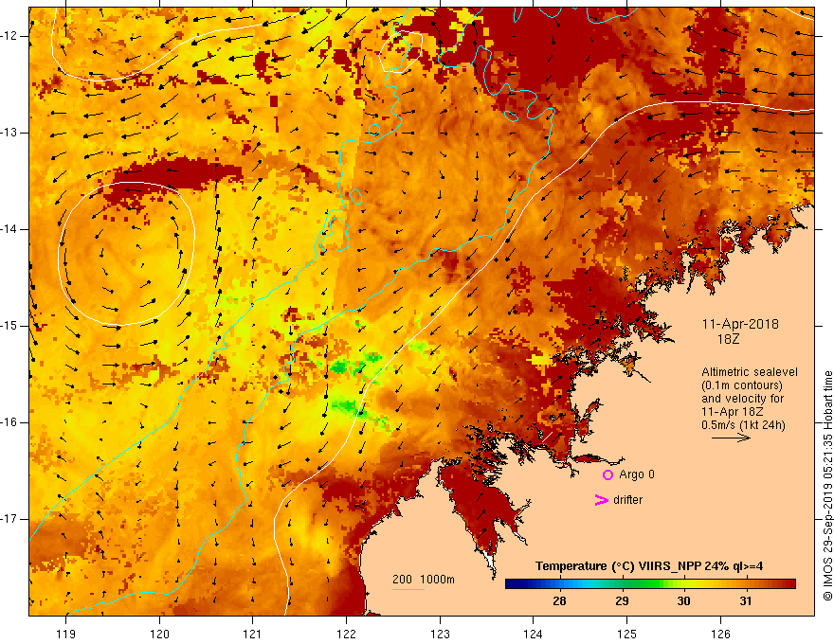Image resolution: width=834 pixels, height=644 pixels.
Task: Click the longitude 126 axis label
Action: click(x=720, y=634)
